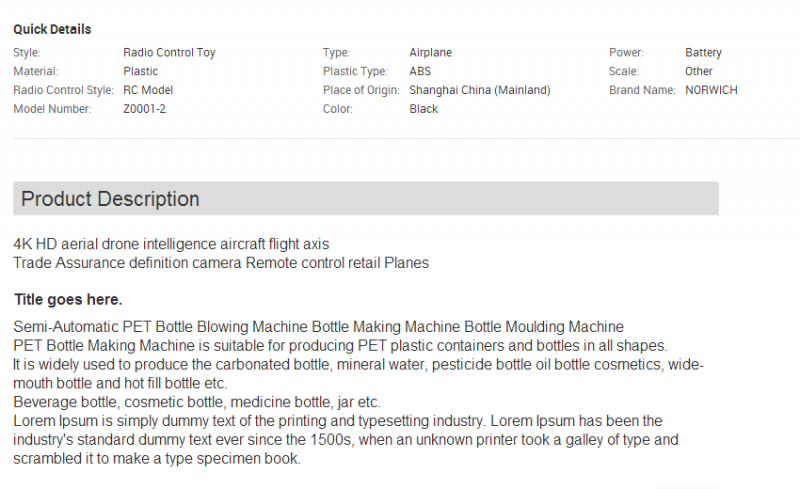Click the Semi-Automatic PET Bottle Blowing line
Image resolution: width=800 pixels, height=489 pixels.
coord(318,327)
